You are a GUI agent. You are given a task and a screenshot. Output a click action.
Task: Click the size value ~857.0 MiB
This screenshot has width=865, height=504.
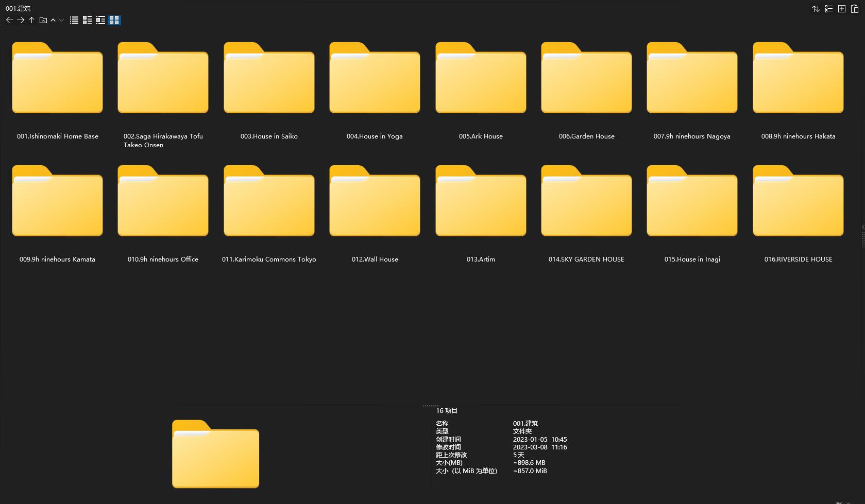(530, 471)
